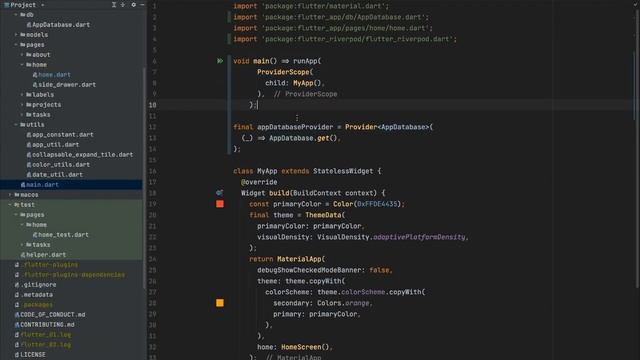Click the LICENSE file icon
640x360 pixels.
[17, 355]
